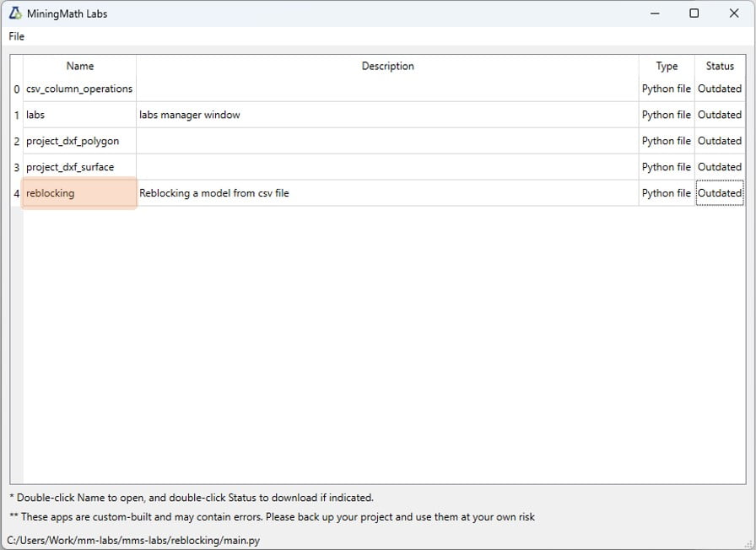
Task: Click Outdated status for csv_column_operations
Action: tap(719, 89)
